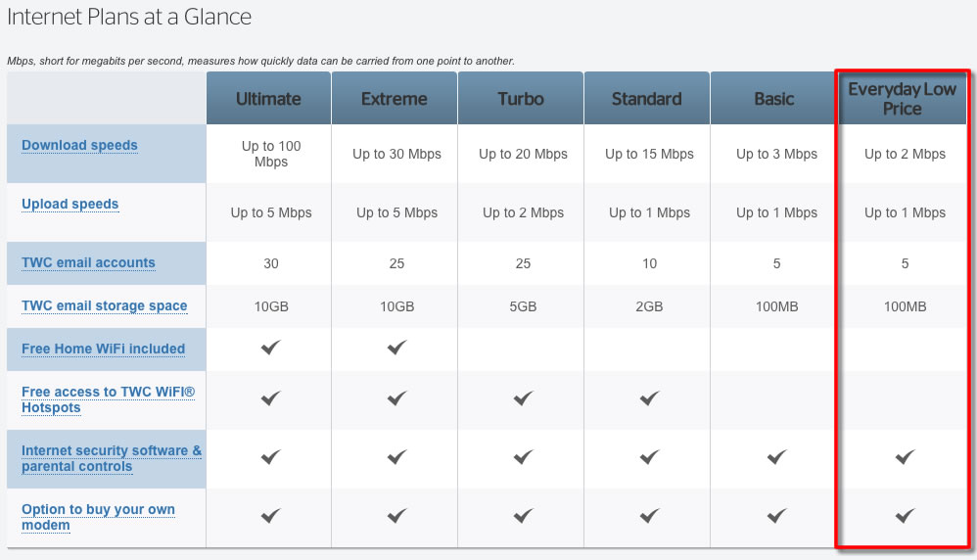This screenshot has height=560, width=977.
Task: Click the TWC email accounts link
Action: pos(88,263)
